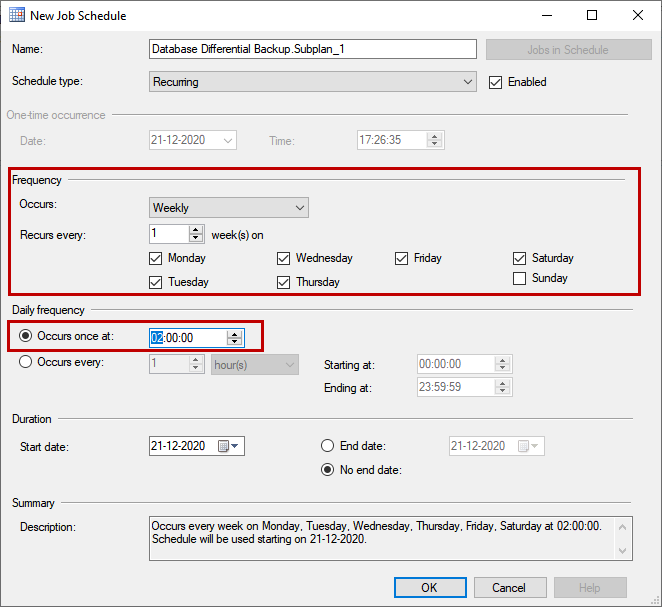Decrease the Recurs every weeks value
This screenshot has width=662, height=607.
[196, 238]
